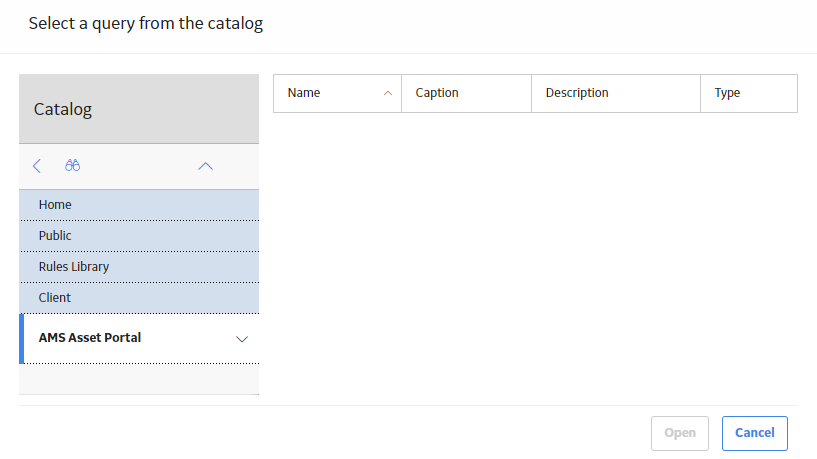Viewport: 817px width, 459px height.
Task: Click the back arrow in Catalog panel
Action: click(x=36, y=166)
